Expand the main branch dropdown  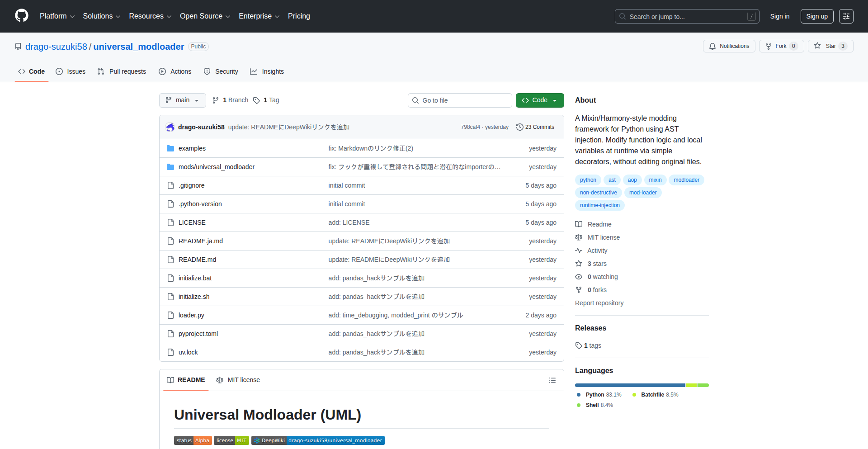pyautogui.click(x=182, y=100)
